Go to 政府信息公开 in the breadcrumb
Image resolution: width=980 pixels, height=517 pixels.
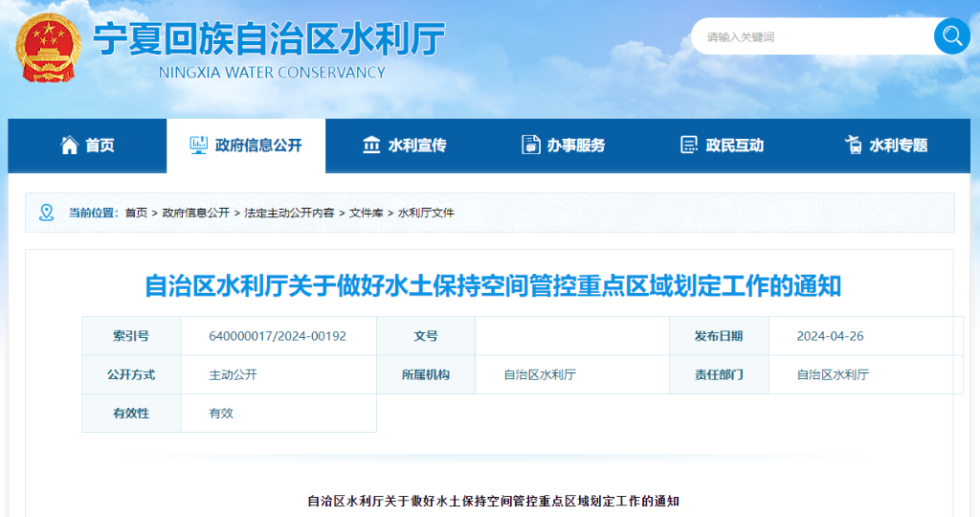click(195, 213)
